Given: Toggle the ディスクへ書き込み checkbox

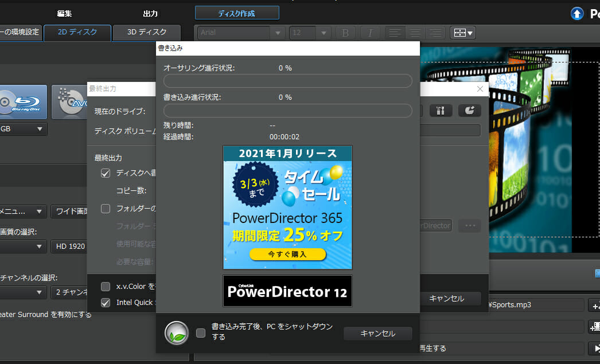Looking at the screenshot, I should pyautogui.click(x=105, y=173).
